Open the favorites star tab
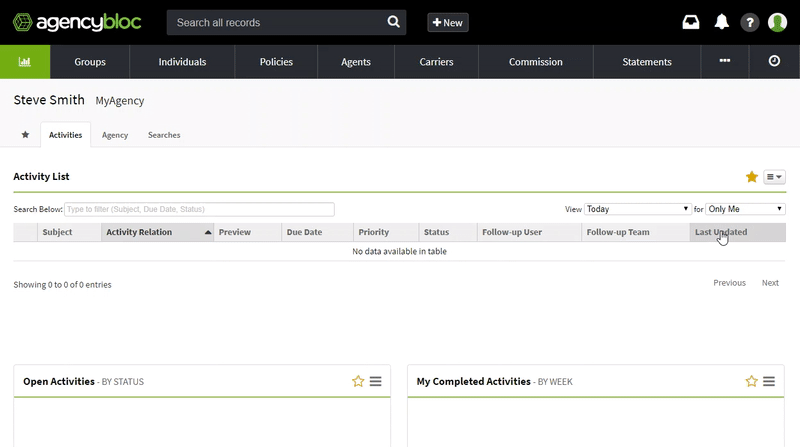This screenshot has height=447, width=800. pyautogui.click(x=25, y=135)
